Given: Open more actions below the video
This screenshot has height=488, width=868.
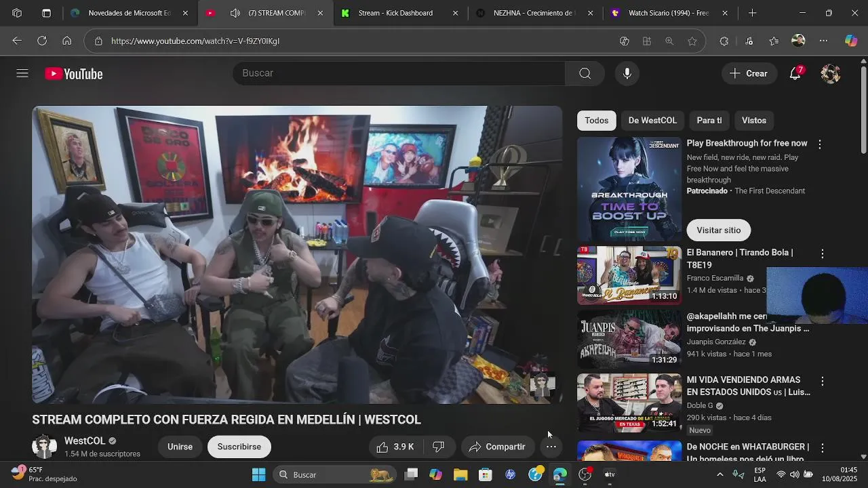Looking at the screenshot, I should coord(551,447).
